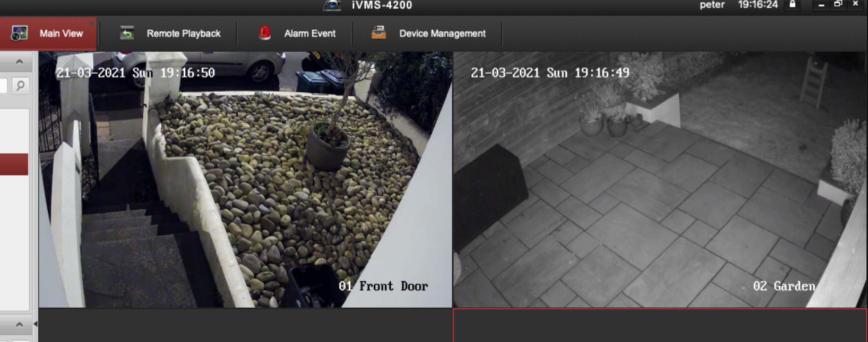Hide the left sidebar with the triangle arrow

point(36,324)
